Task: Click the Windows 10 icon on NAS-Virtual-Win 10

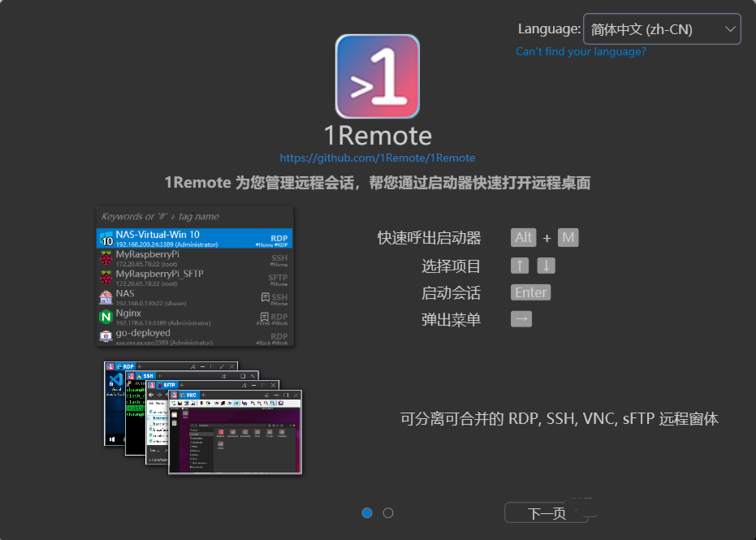Action: (x=106, y=239)
